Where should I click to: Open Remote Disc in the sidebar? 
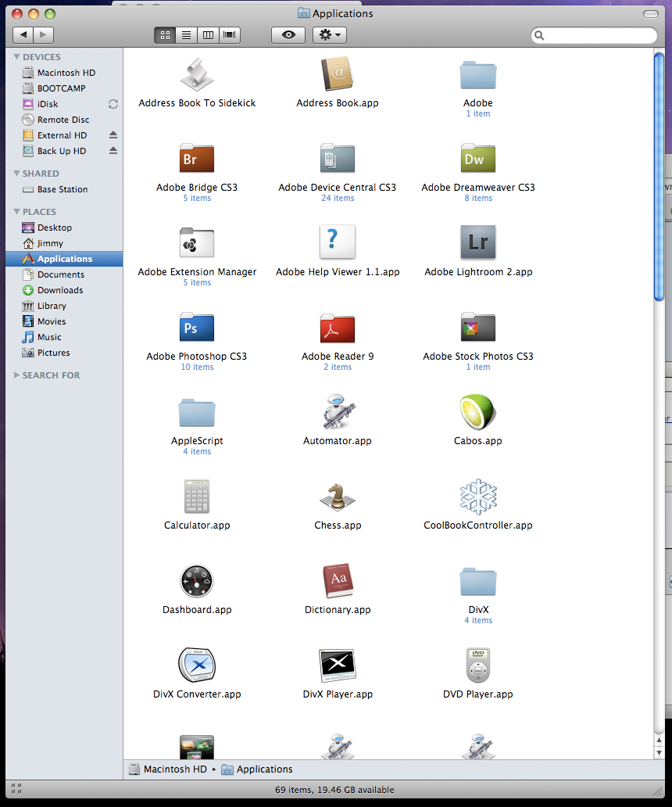pos(64,120)
